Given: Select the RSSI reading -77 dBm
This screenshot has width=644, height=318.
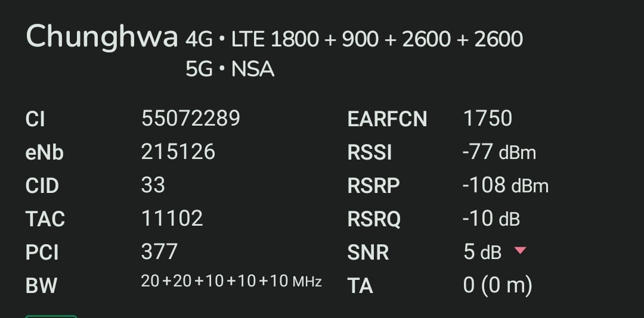Looking at the screenshot, I should click(x=499, y=152).
